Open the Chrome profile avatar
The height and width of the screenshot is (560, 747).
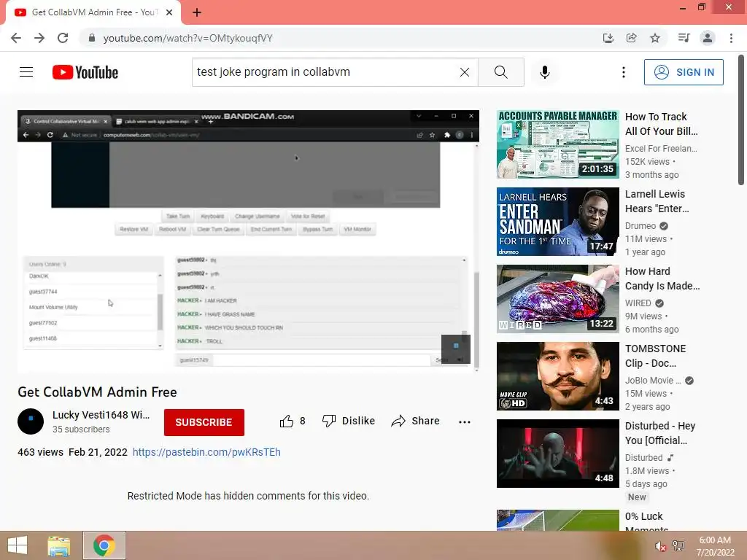pos(708,38)
